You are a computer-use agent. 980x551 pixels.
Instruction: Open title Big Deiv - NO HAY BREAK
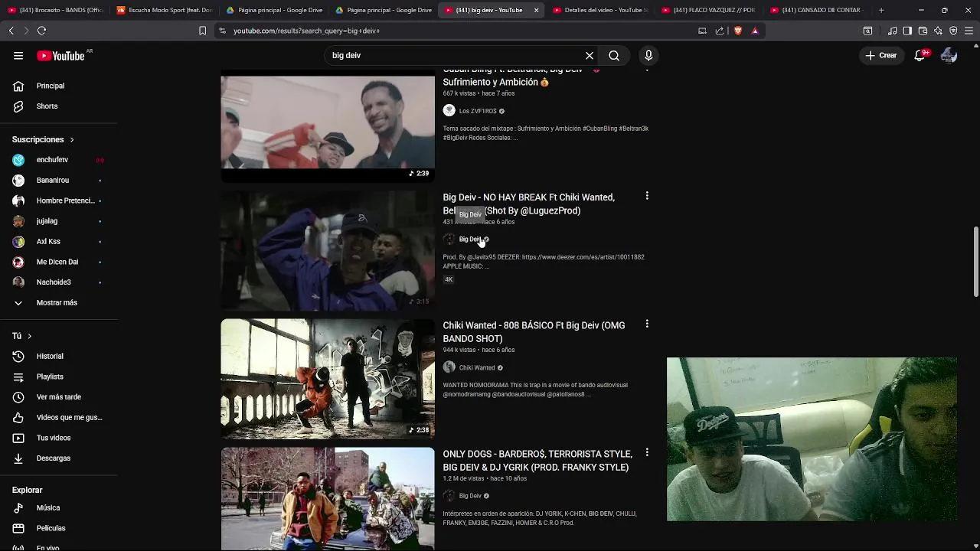tap(528, 204)
